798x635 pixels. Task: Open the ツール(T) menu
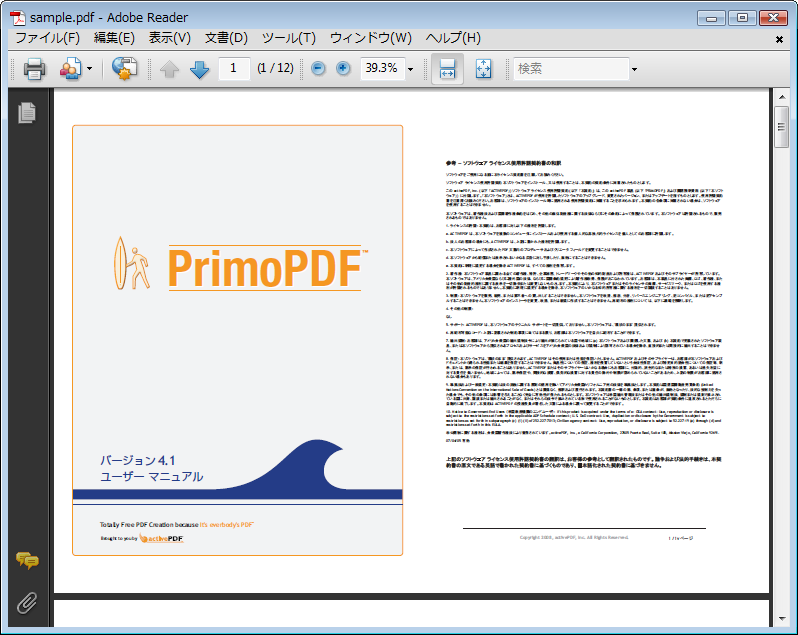pos(289,38)
